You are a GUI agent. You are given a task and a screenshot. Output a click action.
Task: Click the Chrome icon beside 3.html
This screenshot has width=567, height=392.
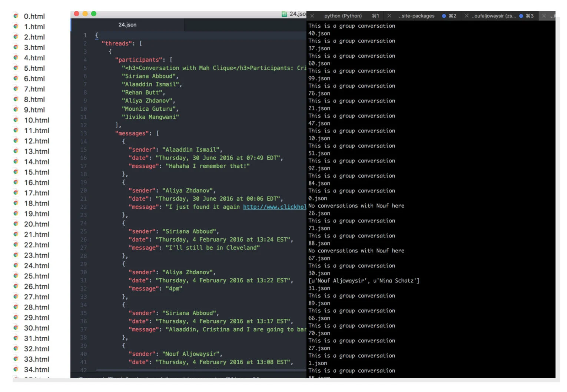coord(16,47)
